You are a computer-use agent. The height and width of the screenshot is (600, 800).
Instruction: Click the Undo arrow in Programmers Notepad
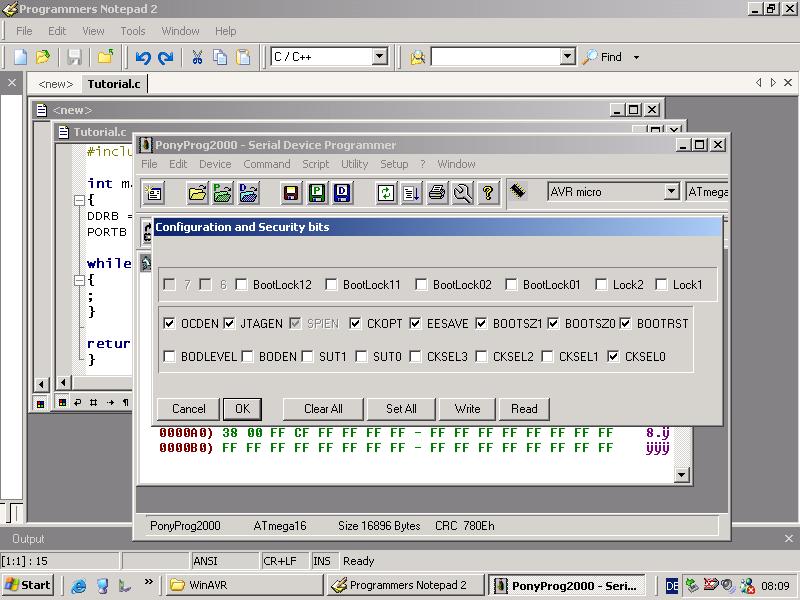(143, 57)
